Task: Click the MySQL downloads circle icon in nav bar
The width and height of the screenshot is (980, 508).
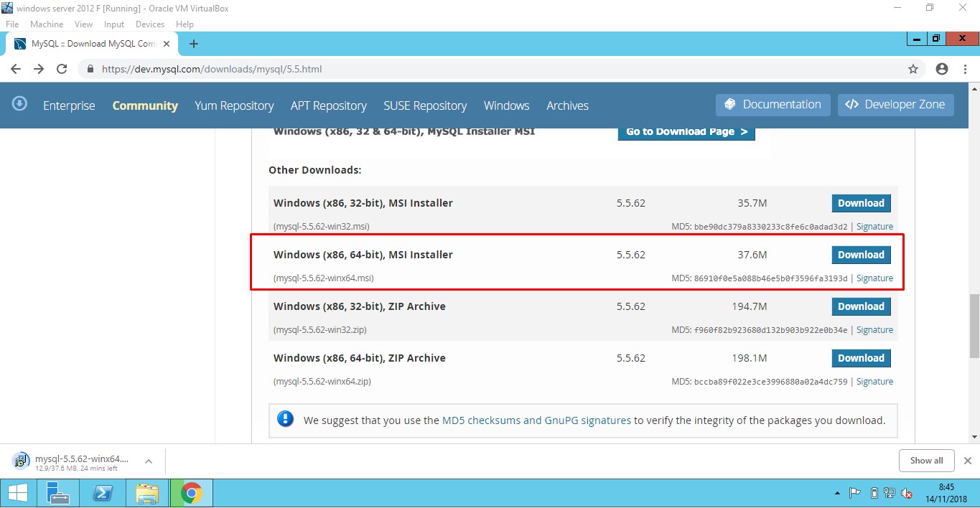Action: click(x=20, y=104)
